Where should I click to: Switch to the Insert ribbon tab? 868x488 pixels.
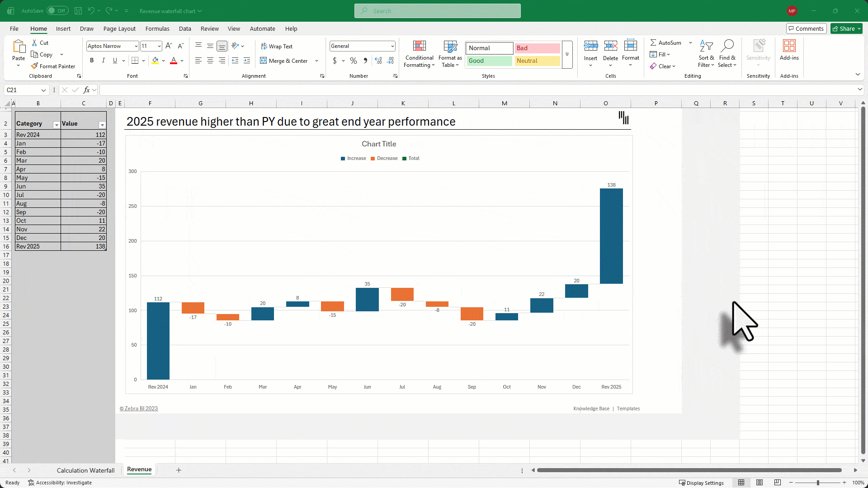point(63,28)
